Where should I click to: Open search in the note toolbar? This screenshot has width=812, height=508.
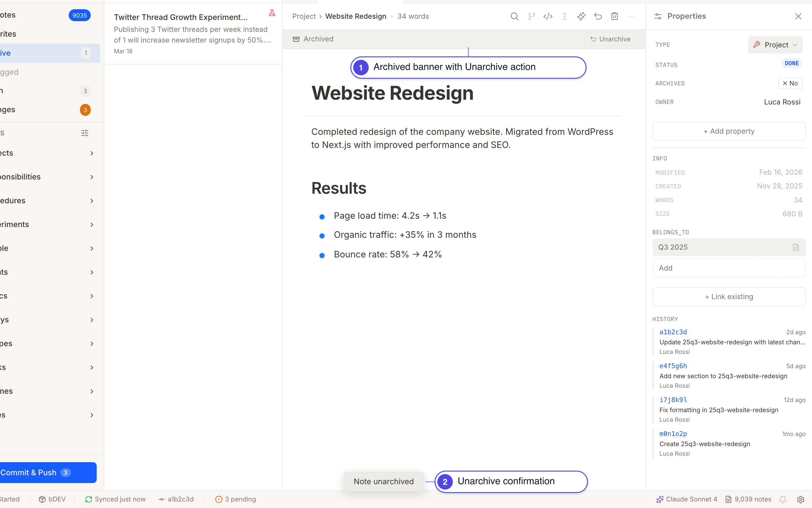514,16
